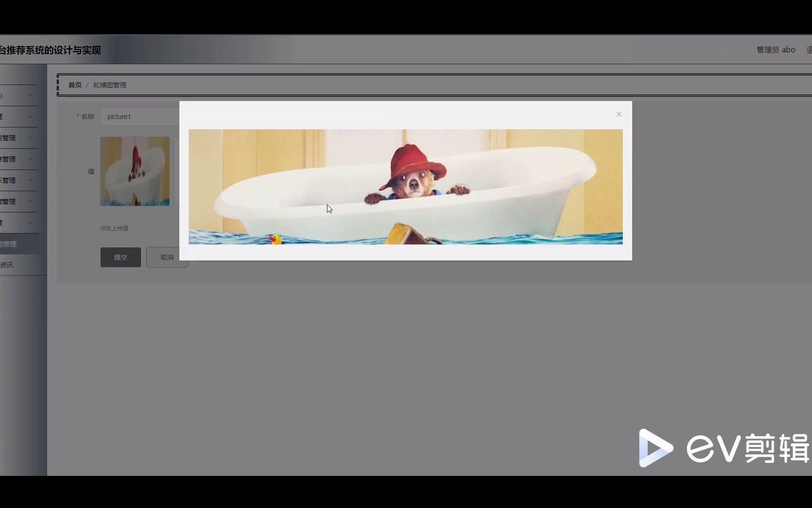Expand the chevron on the 藏管理 sidebar row
This screenshot has height=508, width=812.
(30, 202)
